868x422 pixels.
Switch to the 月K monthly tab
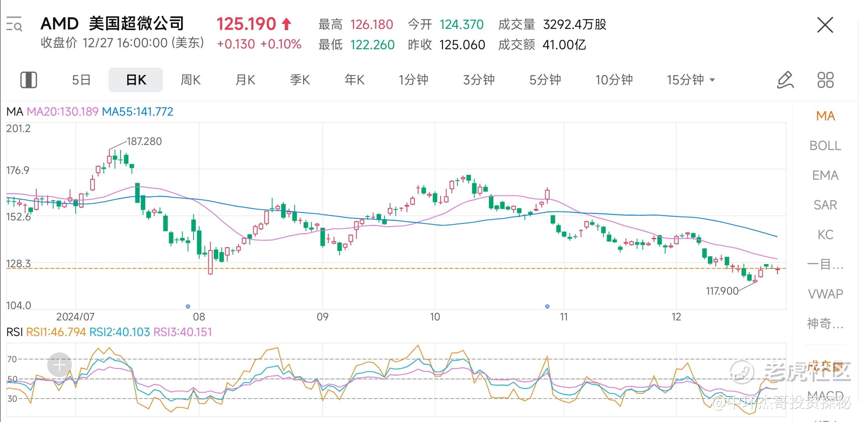(245, 80)
